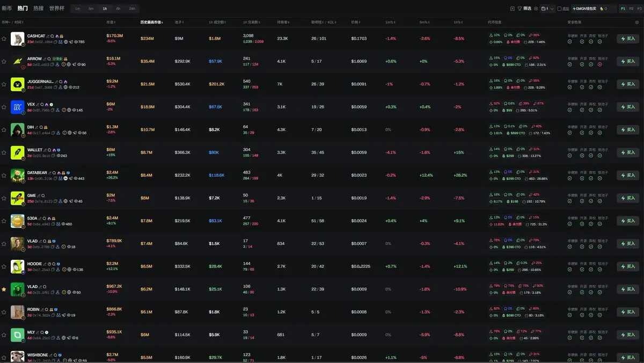
Task: Star the ARROW token as favorite
Action: point(4,61)
